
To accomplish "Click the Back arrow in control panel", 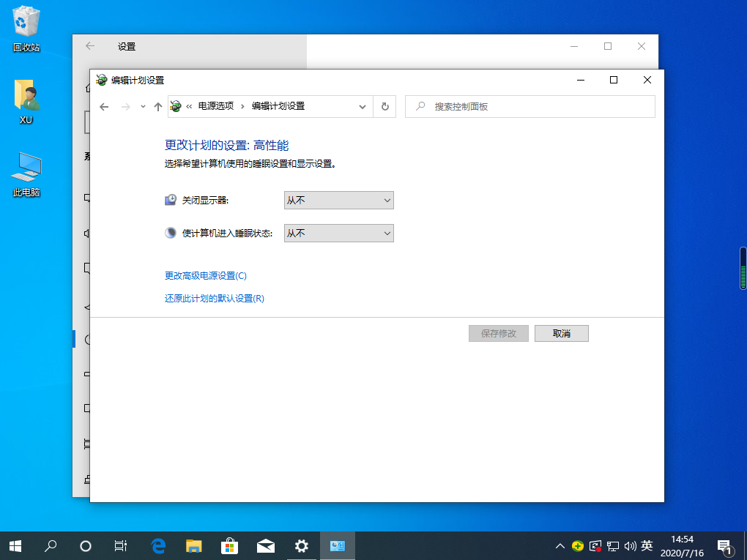I will 104,107.
